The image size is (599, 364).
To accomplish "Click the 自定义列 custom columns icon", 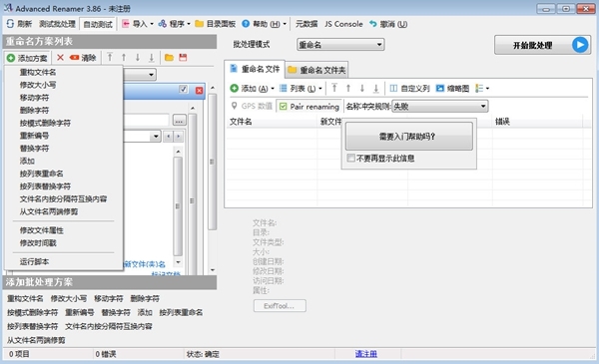I will point(393,89).
